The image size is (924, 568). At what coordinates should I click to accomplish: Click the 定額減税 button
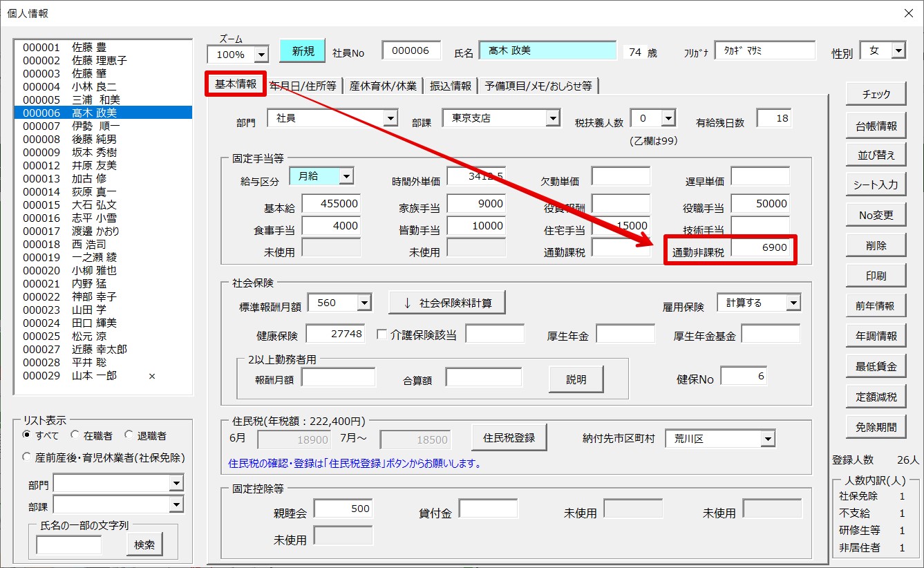(876, 397)
